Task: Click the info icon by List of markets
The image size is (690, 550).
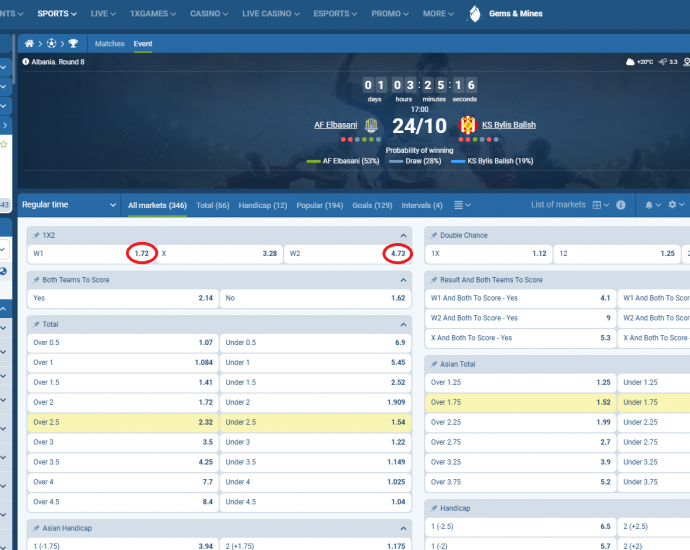Action: tap(620, 205)
